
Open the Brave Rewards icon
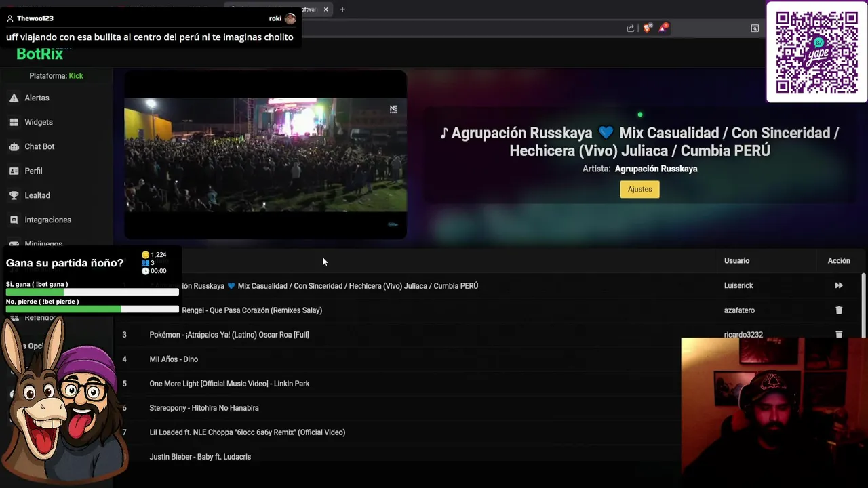click(663, 28)
